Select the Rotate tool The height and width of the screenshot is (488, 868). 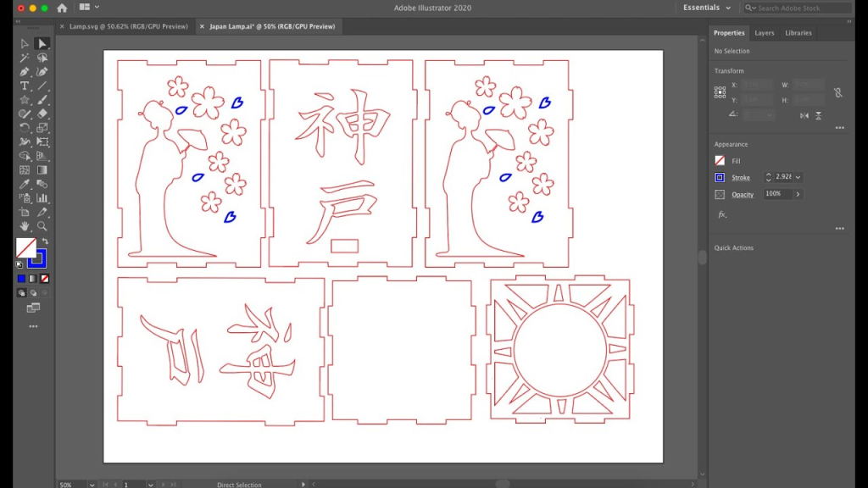point(22,127)
